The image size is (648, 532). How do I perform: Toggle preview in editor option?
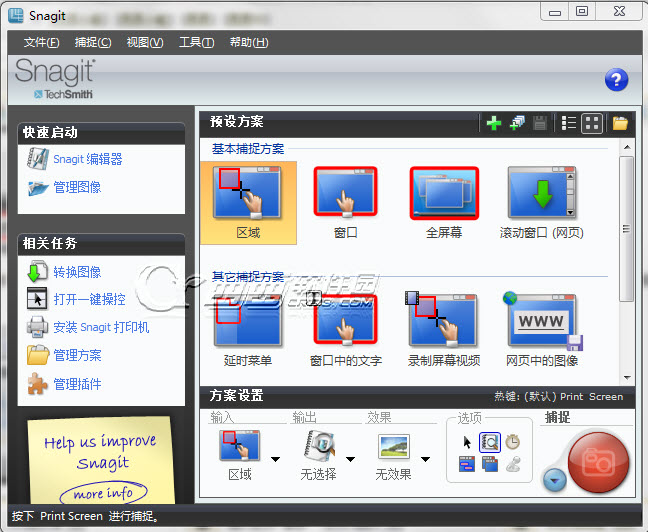490,442
